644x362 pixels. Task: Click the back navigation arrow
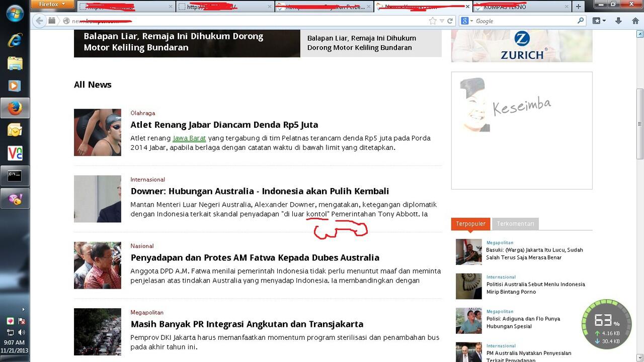(39, 21)
